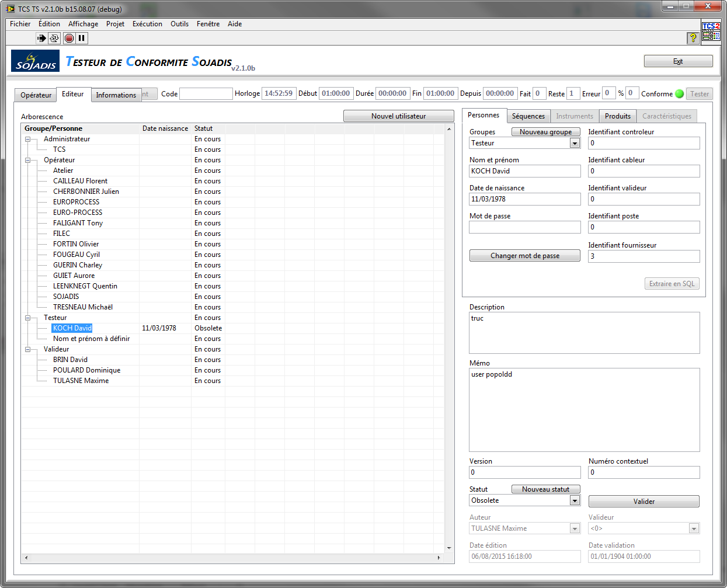
Task: Click the Tester button
Action: (x=699, y=94)
